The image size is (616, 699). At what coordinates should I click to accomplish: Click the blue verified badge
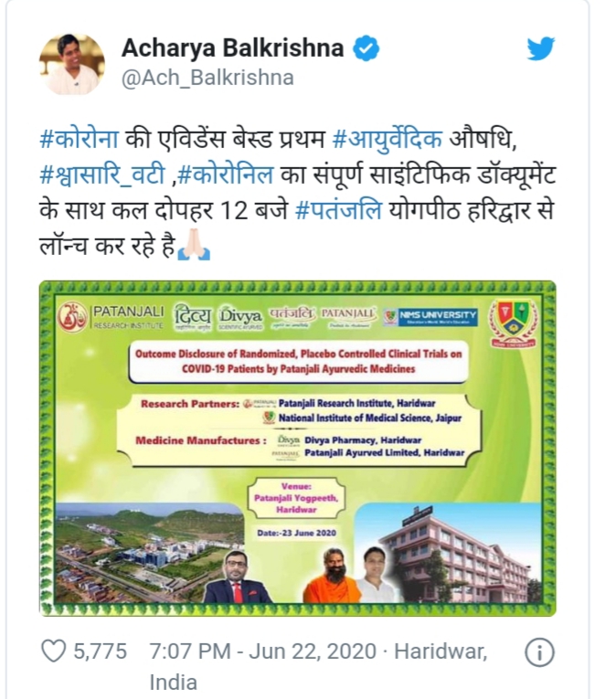point(366,48)
